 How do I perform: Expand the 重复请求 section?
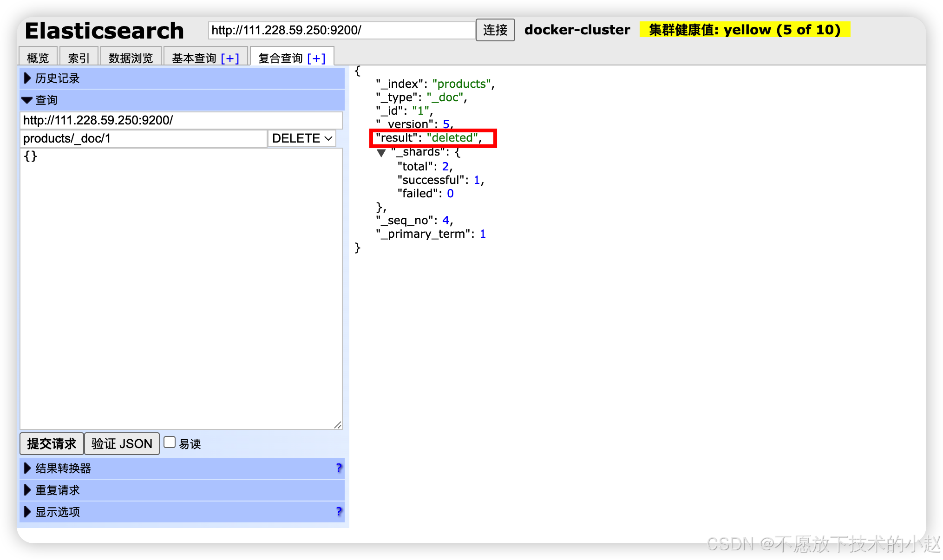(58, 490)
